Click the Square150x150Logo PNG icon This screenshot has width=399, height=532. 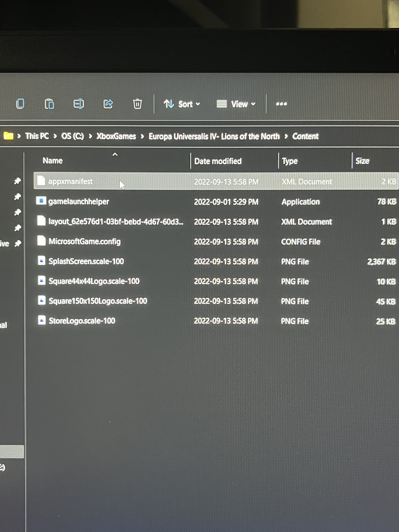coord(42,300)
